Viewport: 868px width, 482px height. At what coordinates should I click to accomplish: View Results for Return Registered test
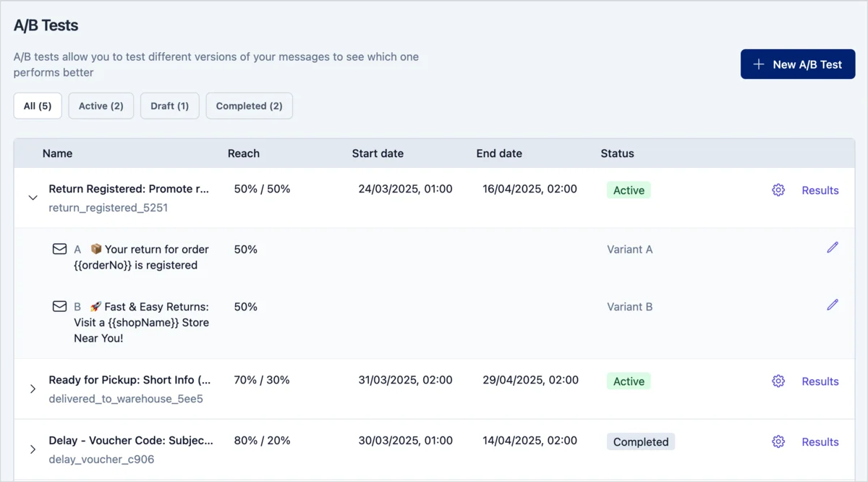pos(820,190)
